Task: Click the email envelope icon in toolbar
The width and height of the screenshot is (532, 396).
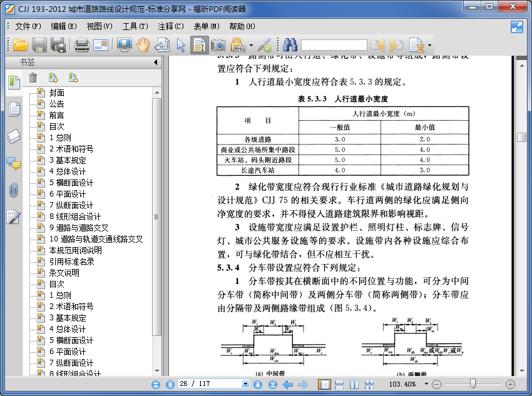Action: (101, 45)
